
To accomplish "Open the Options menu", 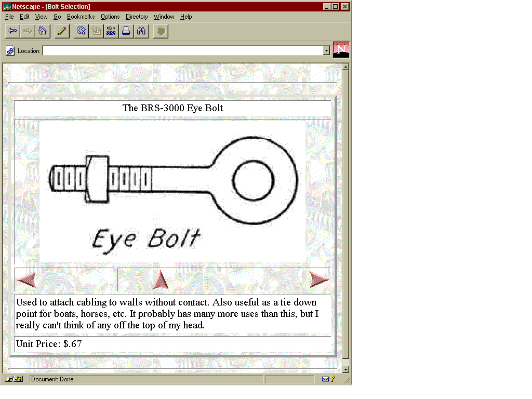I will 110,17.
